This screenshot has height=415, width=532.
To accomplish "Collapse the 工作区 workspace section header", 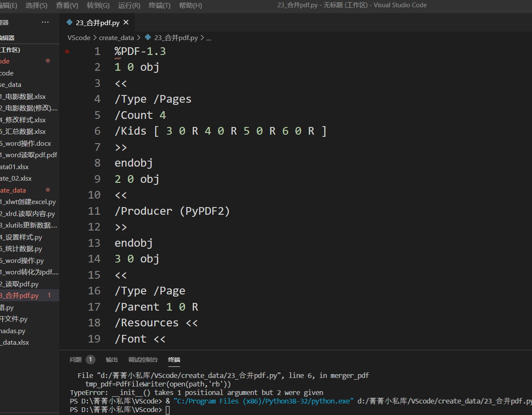I will point(10,50).
